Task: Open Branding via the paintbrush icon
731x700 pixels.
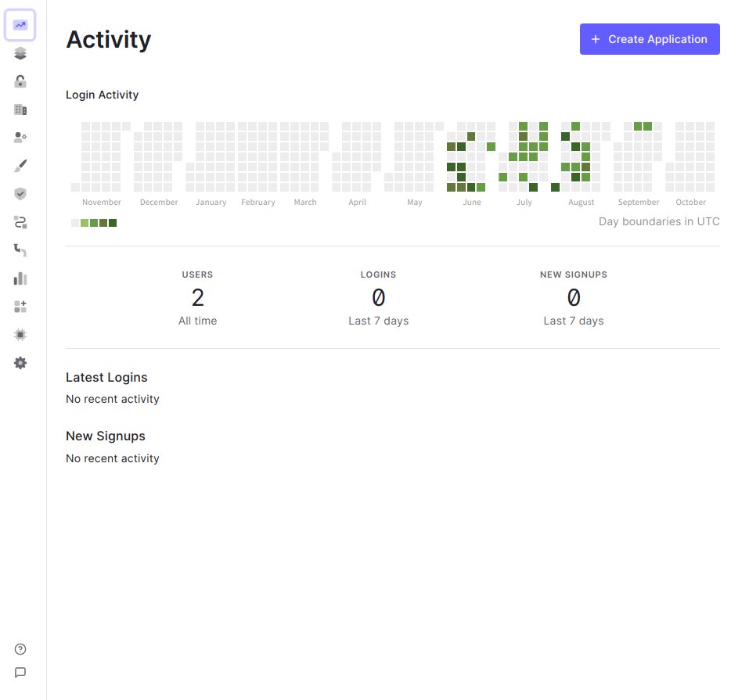Action: [20, 166]
